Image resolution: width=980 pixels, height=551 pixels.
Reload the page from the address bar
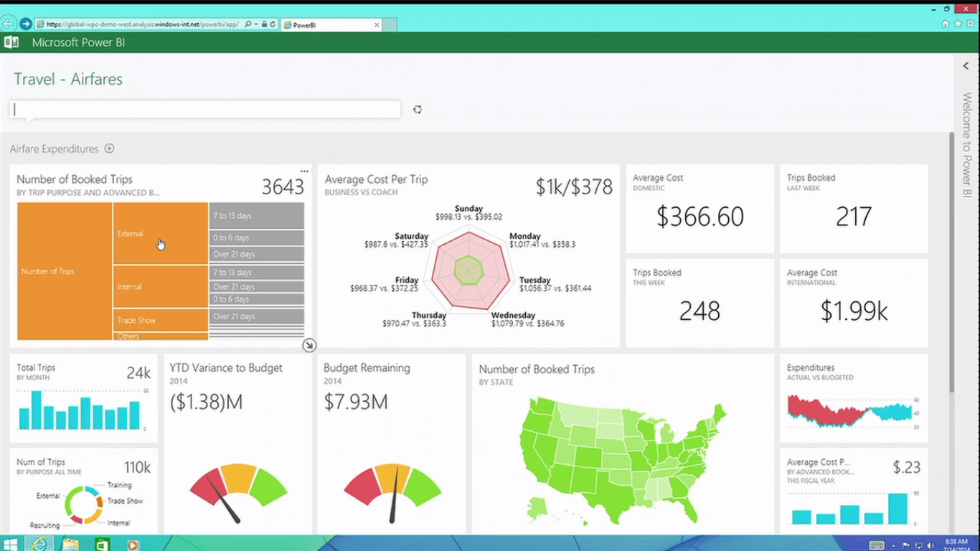click(x=273, y=24)
